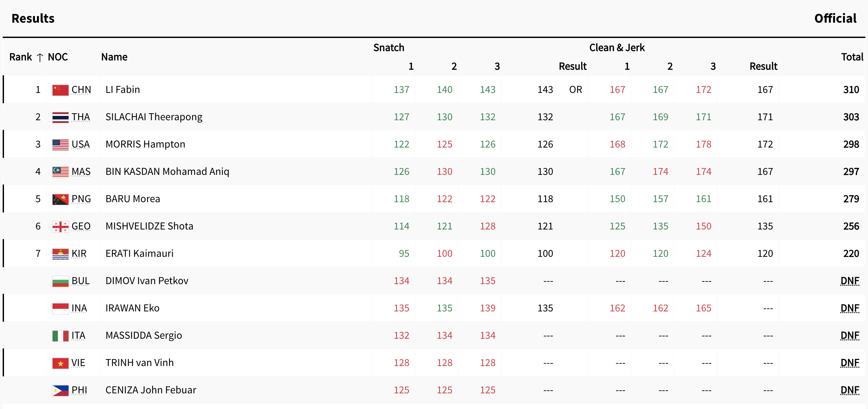Click the DNF label for MASSIDDA Sergio
868x409 pixels.
point(849,335)
